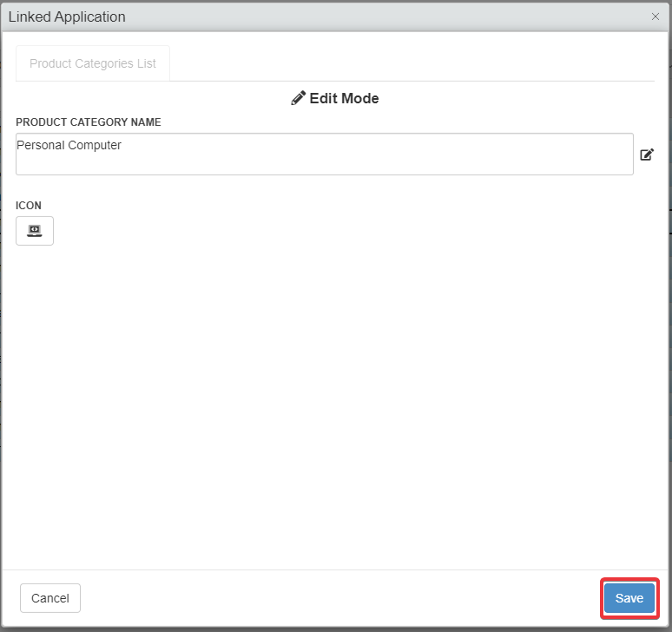Cancel editing the product category
Image resolution: width=672 pixels, height=632 pixels.
point(50,598)
